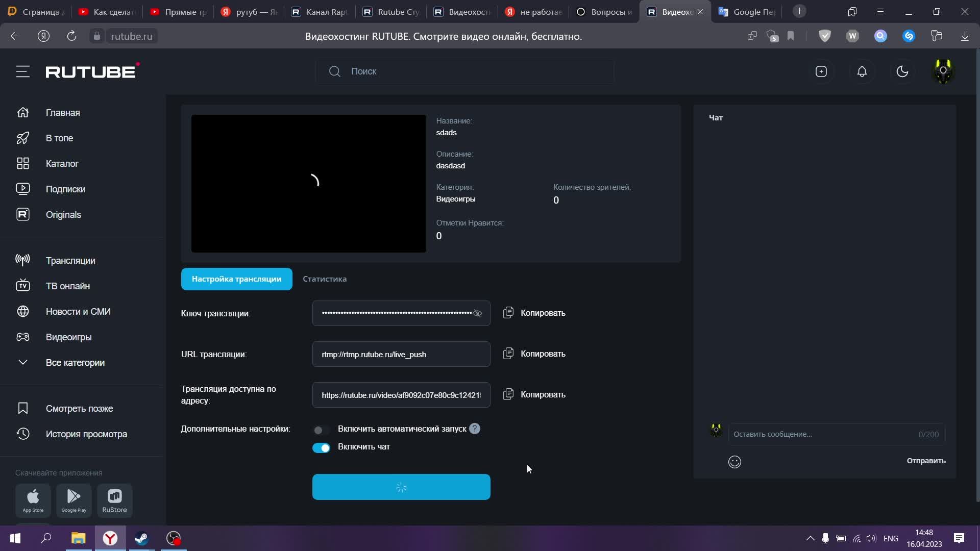
Task: Open the Трансляции sidebar item
Action: pos(70,261)
